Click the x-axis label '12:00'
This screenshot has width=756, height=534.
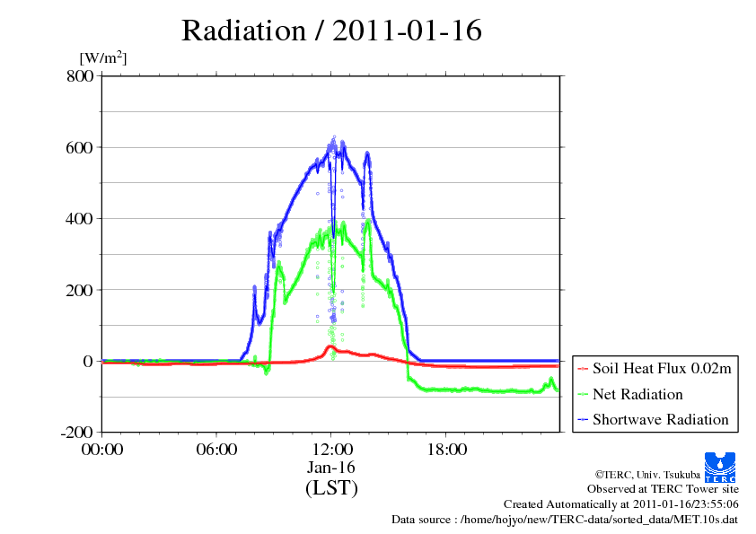point(331,450)
